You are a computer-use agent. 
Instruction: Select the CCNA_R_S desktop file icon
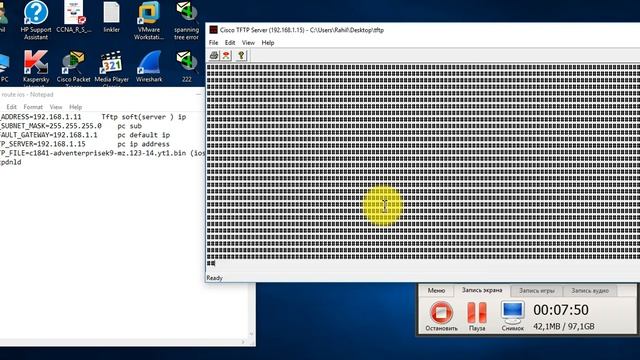pos(74,17)
